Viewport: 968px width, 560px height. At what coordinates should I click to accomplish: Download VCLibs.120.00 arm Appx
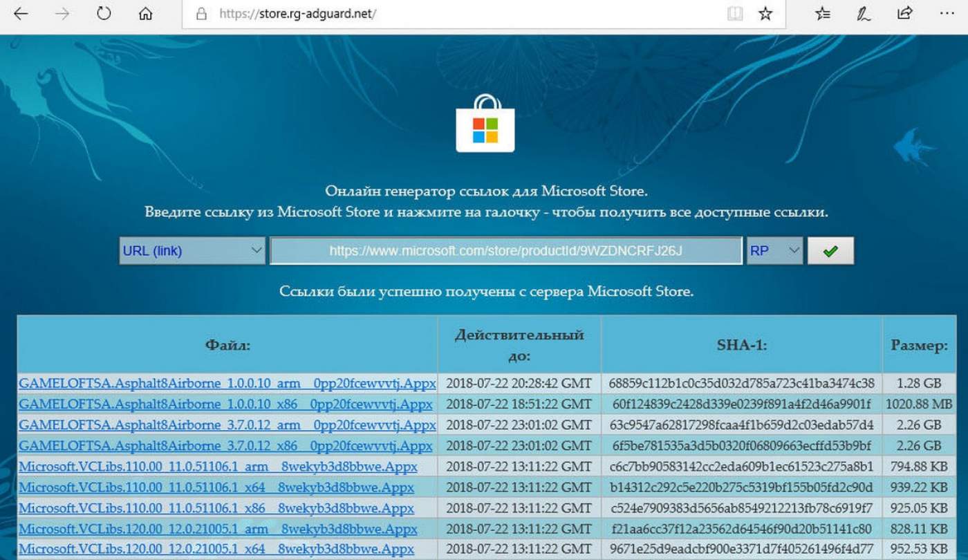click(218, 529)
